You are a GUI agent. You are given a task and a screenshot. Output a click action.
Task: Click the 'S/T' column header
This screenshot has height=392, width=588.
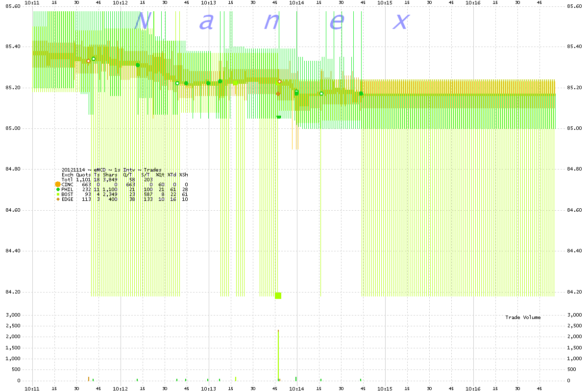click(x=146, y=175)
